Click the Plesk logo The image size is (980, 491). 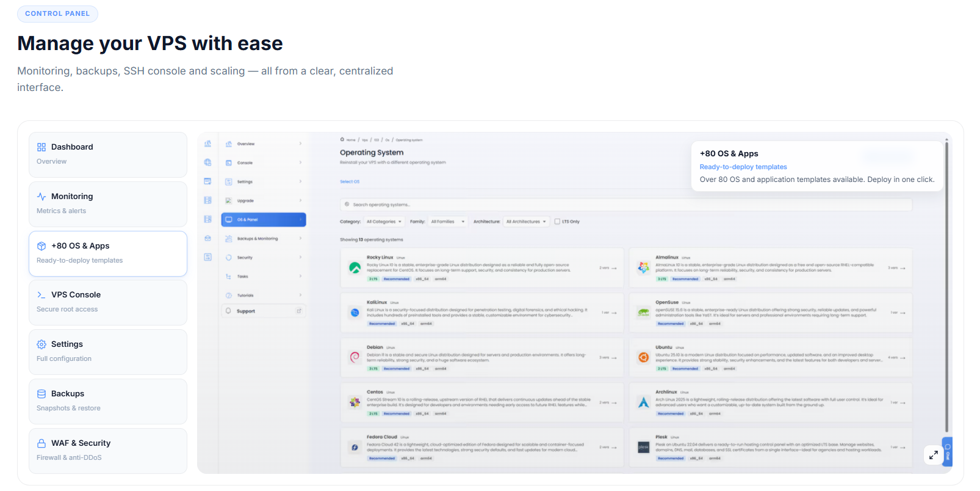point(644,448)
